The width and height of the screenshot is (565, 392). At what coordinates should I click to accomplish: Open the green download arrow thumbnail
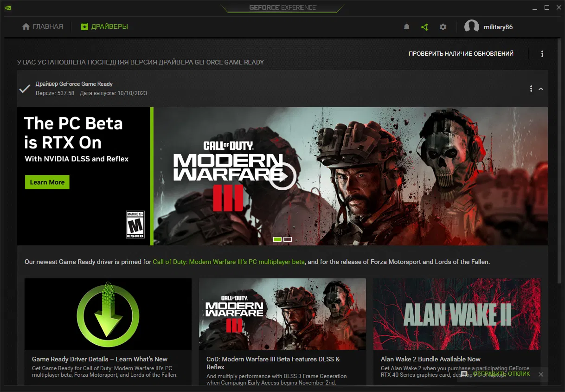coord(108,314)
